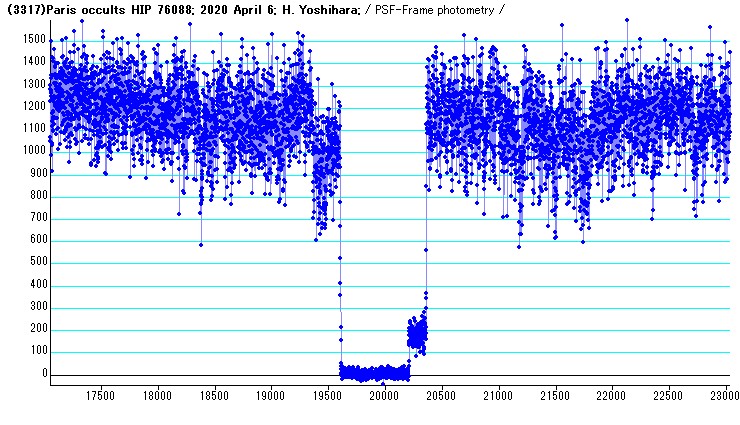Click x-axis label 21500
The image size is (740, 425).
555,395
